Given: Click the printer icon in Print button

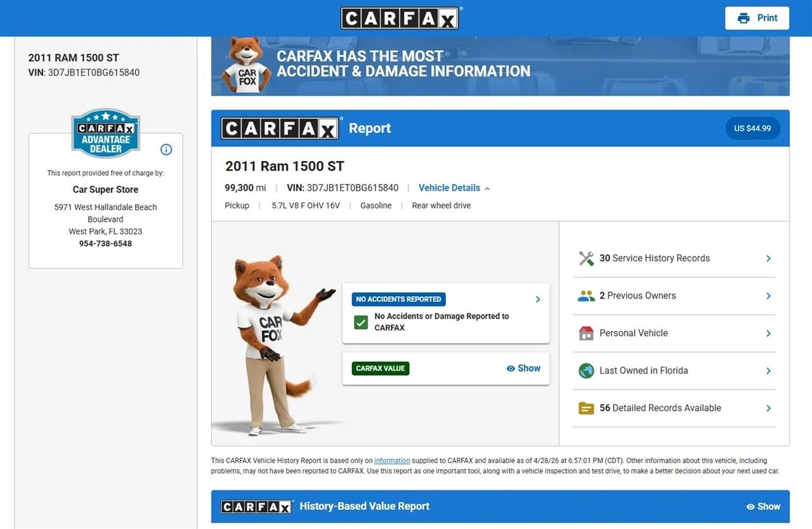Looking at the screenshot, I should [x=743, y=18].
